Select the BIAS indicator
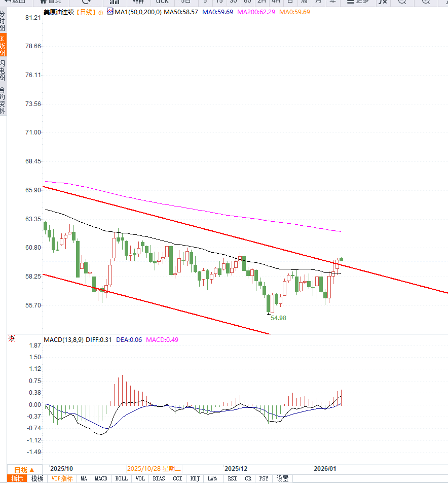 click(159, 478)
